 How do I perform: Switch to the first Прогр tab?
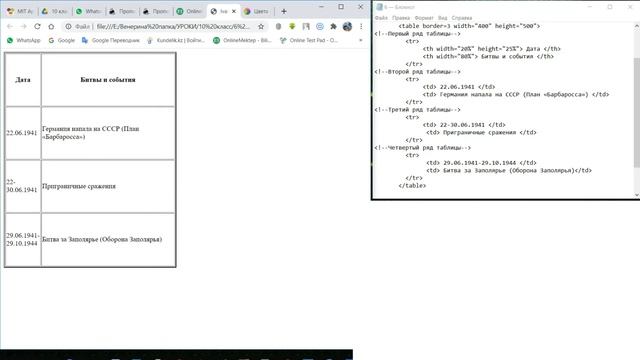(122, 11)
